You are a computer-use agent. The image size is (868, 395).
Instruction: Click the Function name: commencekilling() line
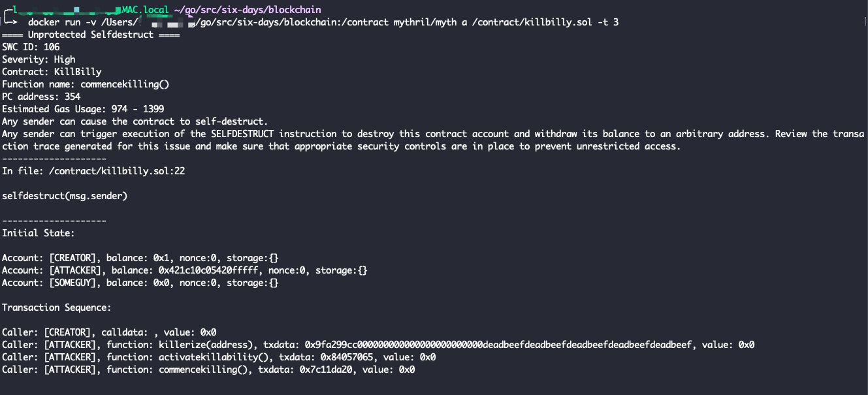(x=86, y=84)
